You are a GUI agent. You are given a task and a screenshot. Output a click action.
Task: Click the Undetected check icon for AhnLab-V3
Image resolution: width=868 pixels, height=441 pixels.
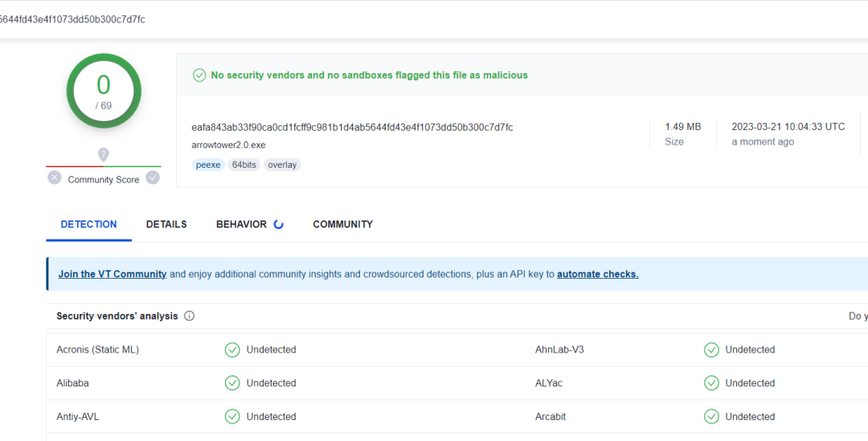click(x=711, y=349)
